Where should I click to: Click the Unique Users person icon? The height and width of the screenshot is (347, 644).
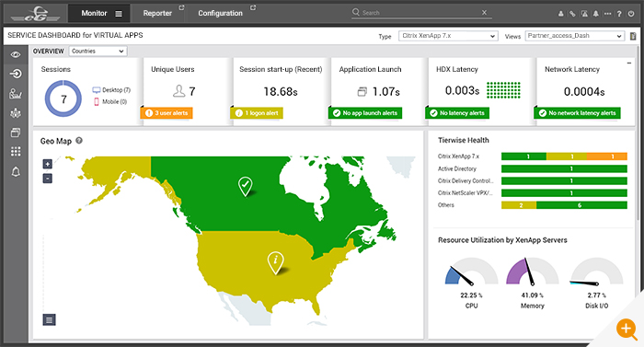pyautogui.click(x=179, y=91)
